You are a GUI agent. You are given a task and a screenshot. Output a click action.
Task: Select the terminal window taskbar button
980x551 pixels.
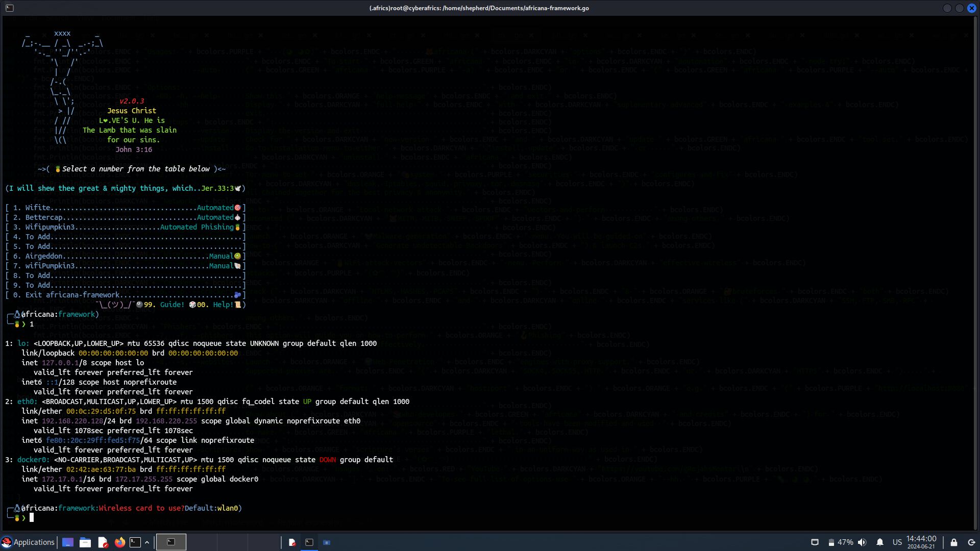pyautogui.click(x=309, y=542)
